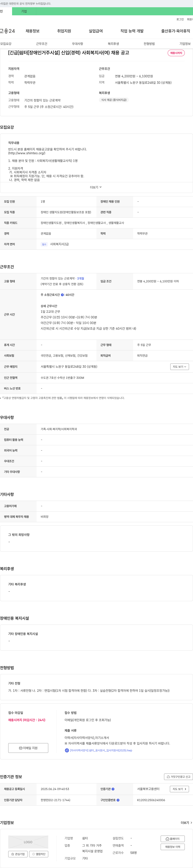
Task: Open the 구인인증번호 help icon
Action: pyautogui.click(x=118, y=800)
